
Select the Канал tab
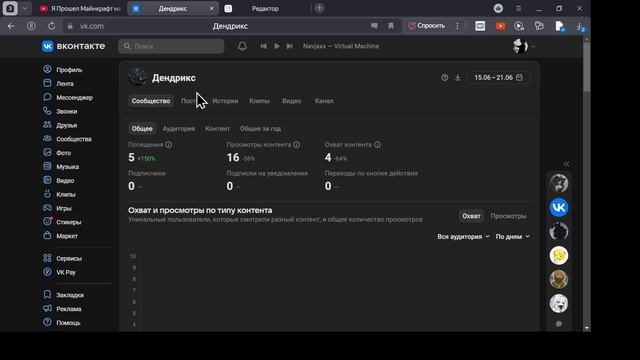tap(324, 101)
